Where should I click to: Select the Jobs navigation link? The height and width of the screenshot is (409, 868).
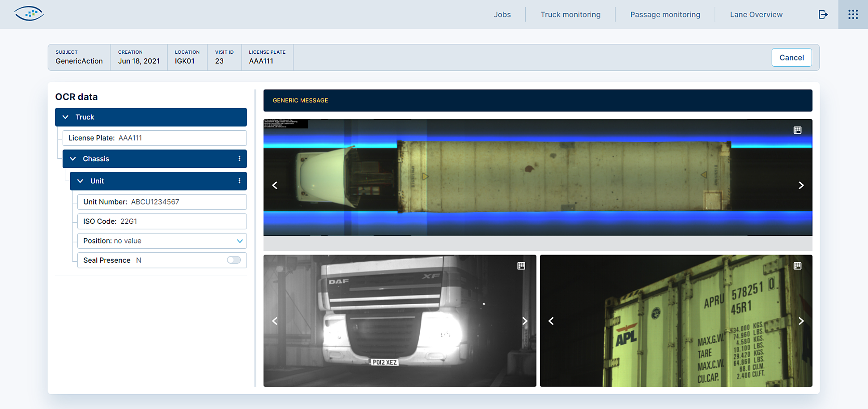click(502, 14)
